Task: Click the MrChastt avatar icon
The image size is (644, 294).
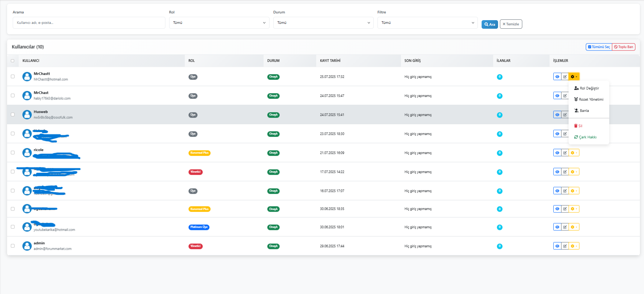Action: 27,76
